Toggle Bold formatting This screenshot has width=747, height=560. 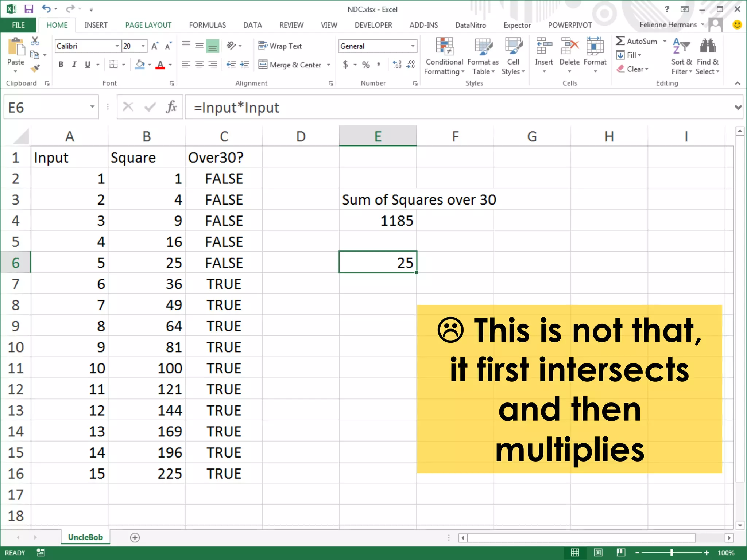pos(61,65)
